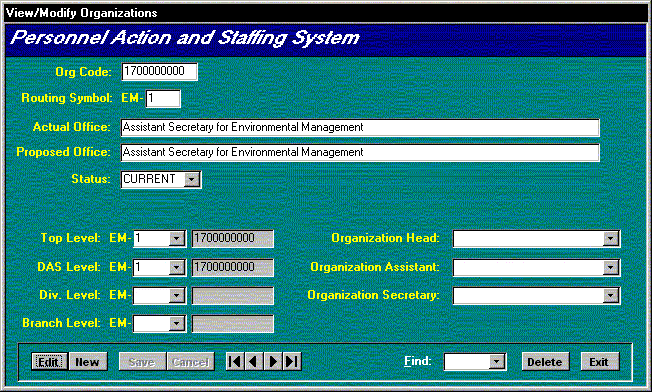The width and height of the screenshot is (652, 392).
Task: Click inside the Actual Office field
Action: point(360,127)
